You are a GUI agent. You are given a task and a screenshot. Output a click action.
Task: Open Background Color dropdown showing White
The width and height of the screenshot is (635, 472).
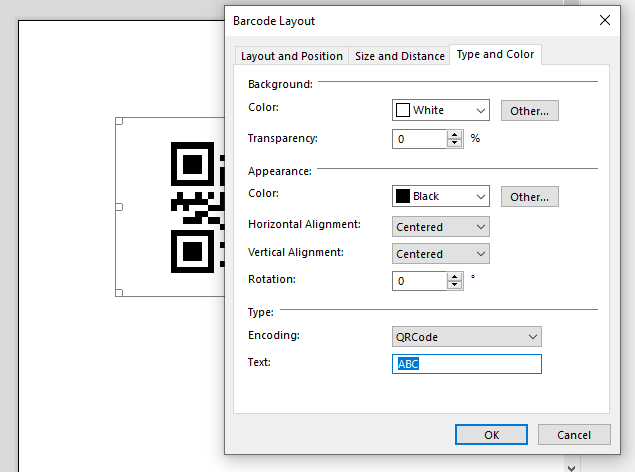pyautogui.click(x=441, y=110)
